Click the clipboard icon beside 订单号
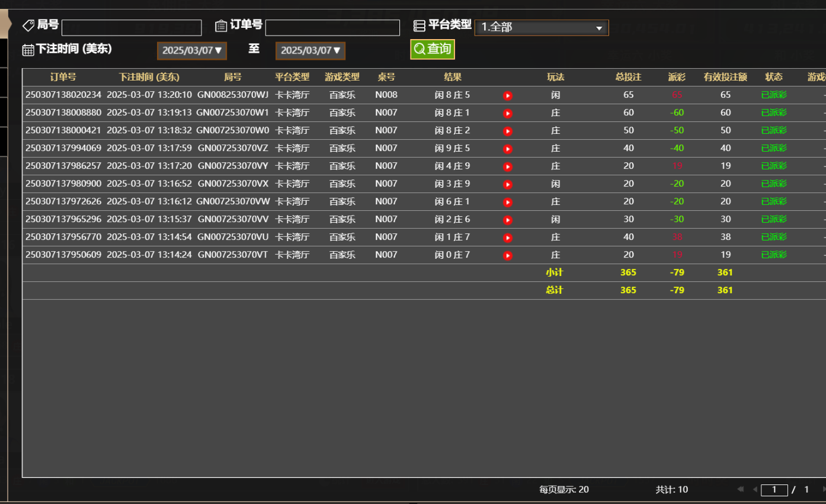The height and width of the screenshot is (504, 826). point(220,25)
